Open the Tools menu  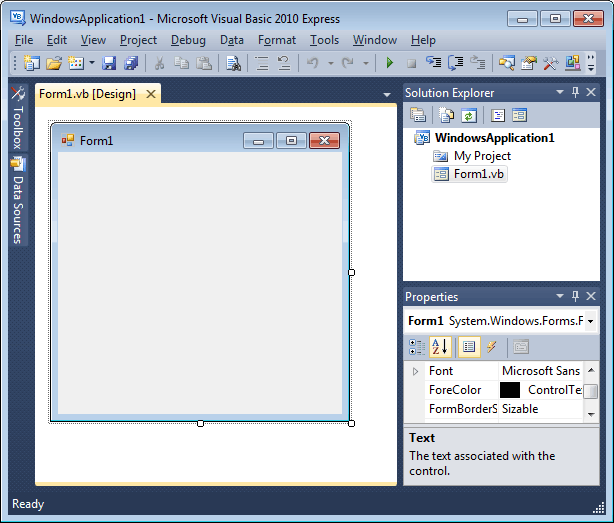[324, 40]
